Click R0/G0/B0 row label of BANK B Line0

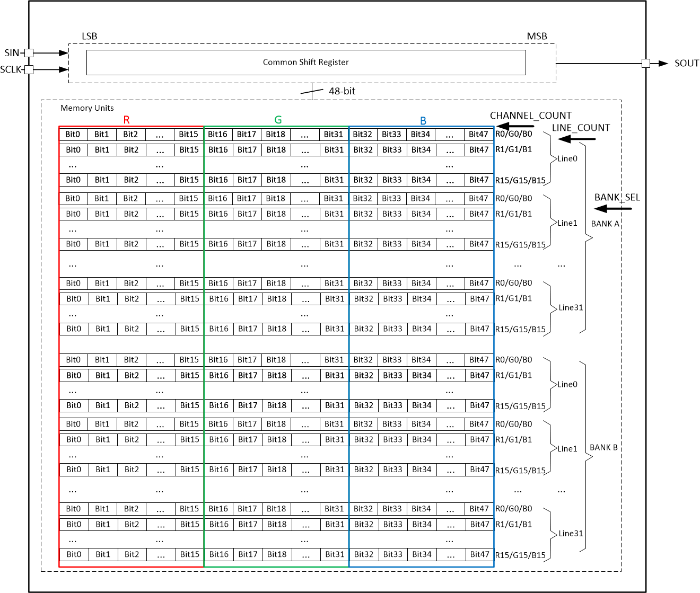(513, 360)
